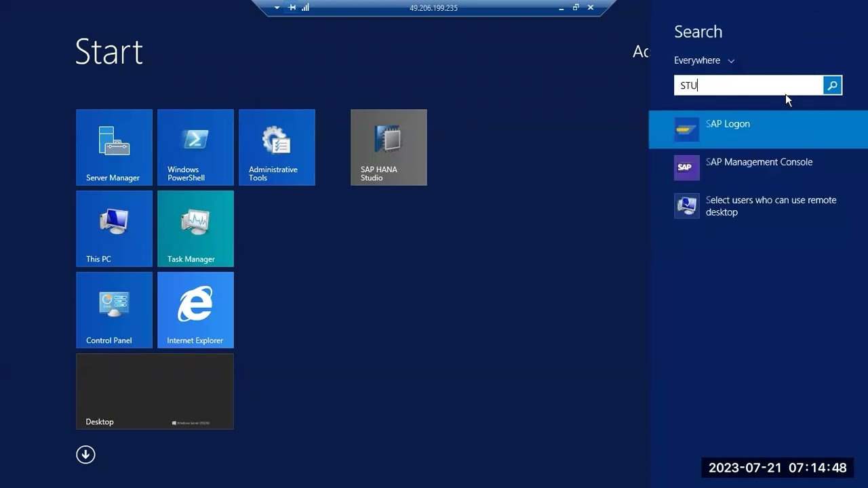Image resolution: width=868 pixels, height=488 pixels.
Task: Expand the Everywhere search scope dropdown
Action: click(x=704, y=60)
